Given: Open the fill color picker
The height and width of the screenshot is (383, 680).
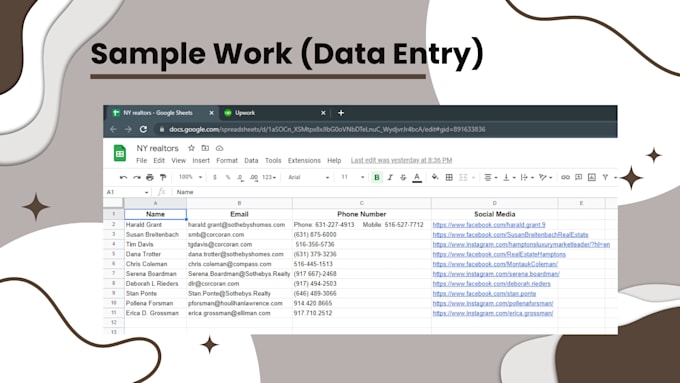Looking at the screenshot, I should click(x=435, y=177).
